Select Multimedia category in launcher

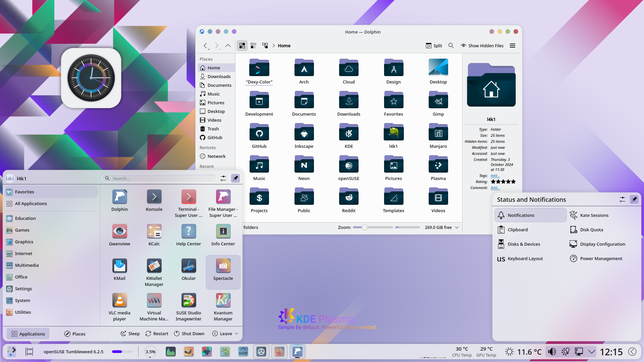click(x=51, y=265)
